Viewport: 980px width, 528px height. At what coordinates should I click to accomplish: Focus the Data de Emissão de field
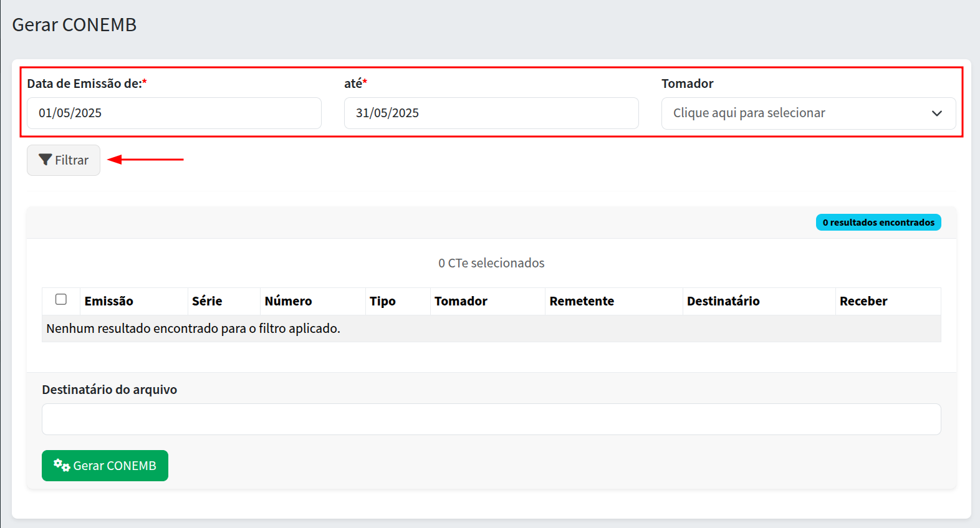(174, 113)
